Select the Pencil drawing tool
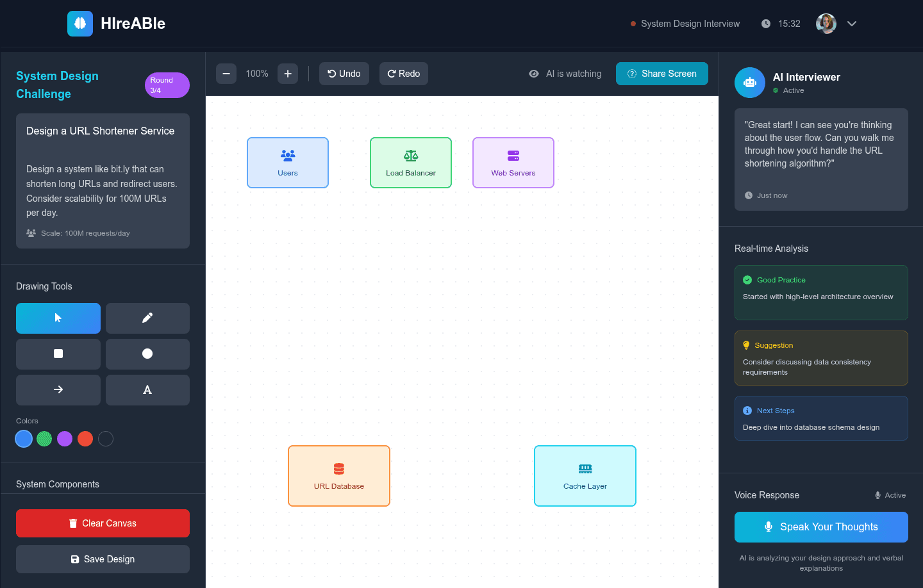Image resolution: width=923 pixels, height=588 pixels. tap(147, 318)
